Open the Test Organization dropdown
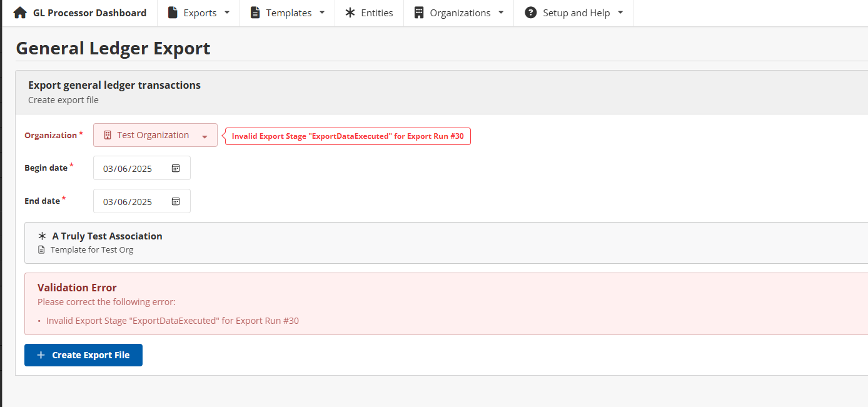This screenshot has height=407, width=868. (206, 135)
